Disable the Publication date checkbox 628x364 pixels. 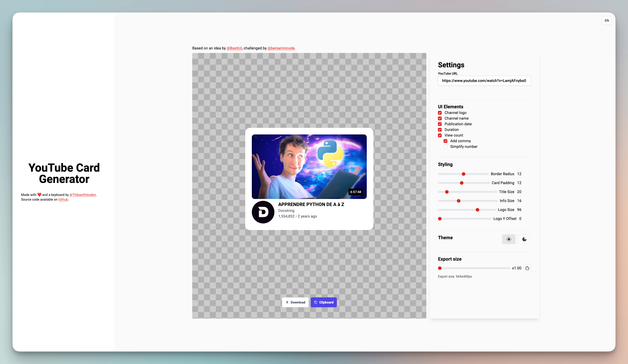(x=440, y=124)
